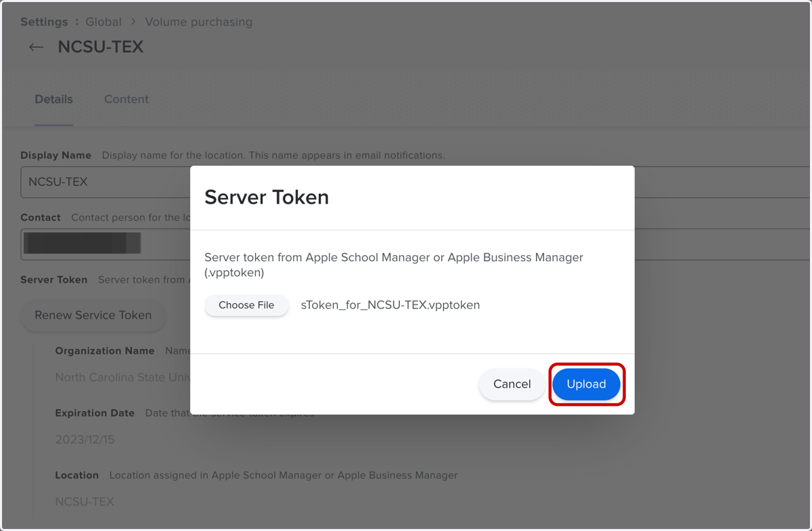Screen dimensions: 812x531
Task: Click the Upload button in dialog
Action: coord(586,384)
